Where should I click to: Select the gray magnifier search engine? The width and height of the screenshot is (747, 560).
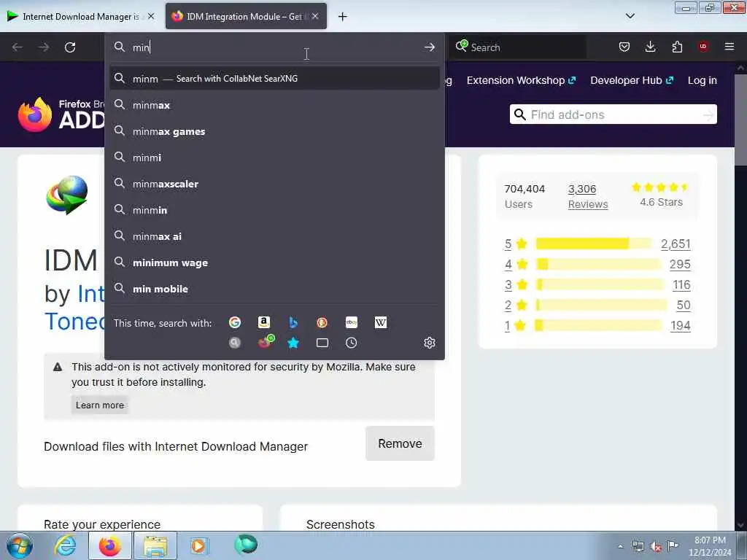pyautogui.click(x=235, y=343)
